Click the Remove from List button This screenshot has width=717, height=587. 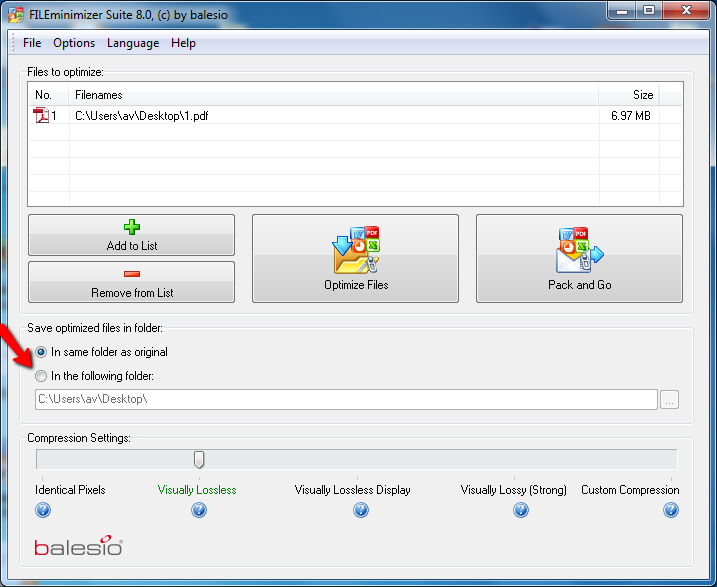(x=131, y=282)
